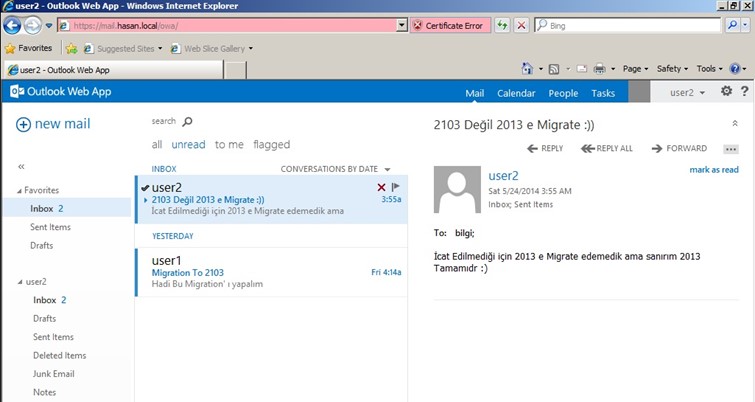Collapse the user2 mailbox tree

20,282
